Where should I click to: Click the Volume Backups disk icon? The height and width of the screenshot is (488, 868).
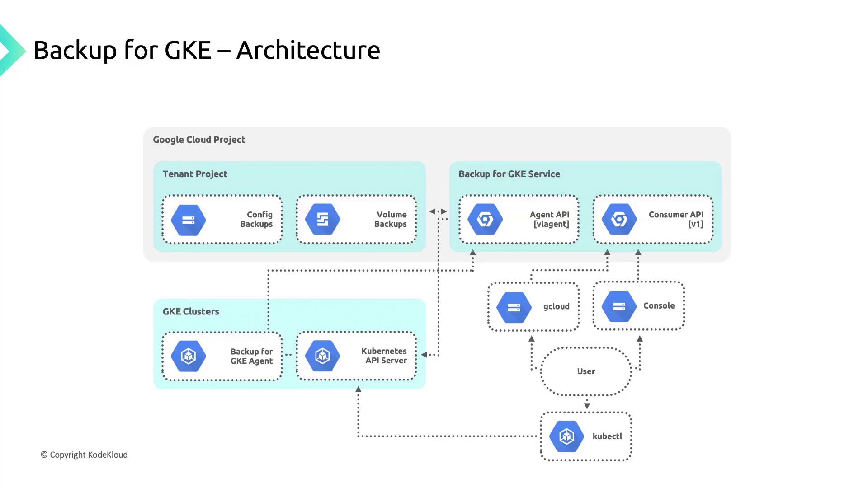pos(322,220)
